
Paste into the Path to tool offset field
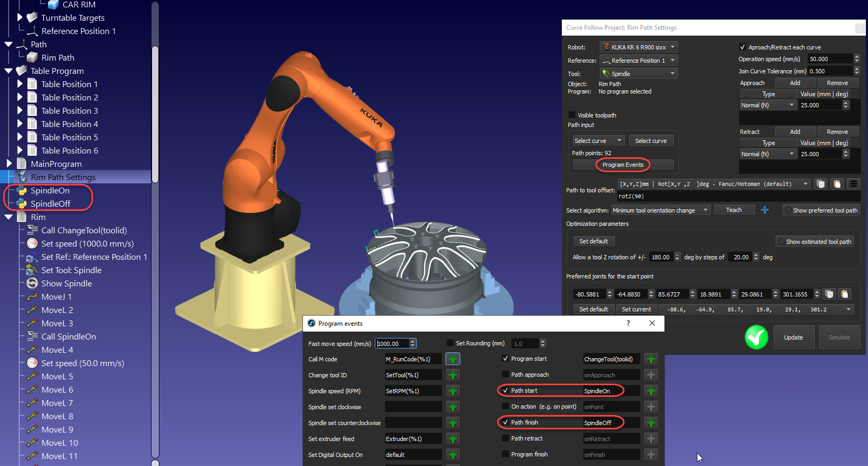tap(837, 184)
